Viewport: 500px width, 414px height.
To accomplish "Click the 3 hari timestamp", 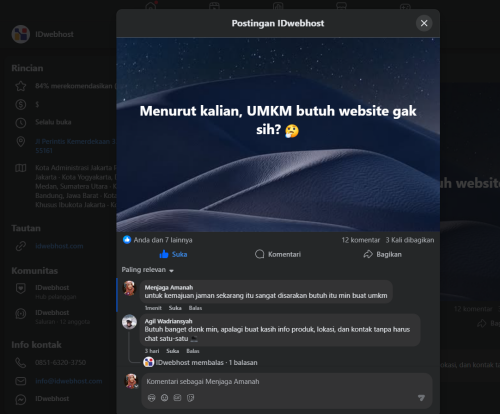I will pos(152,351).
